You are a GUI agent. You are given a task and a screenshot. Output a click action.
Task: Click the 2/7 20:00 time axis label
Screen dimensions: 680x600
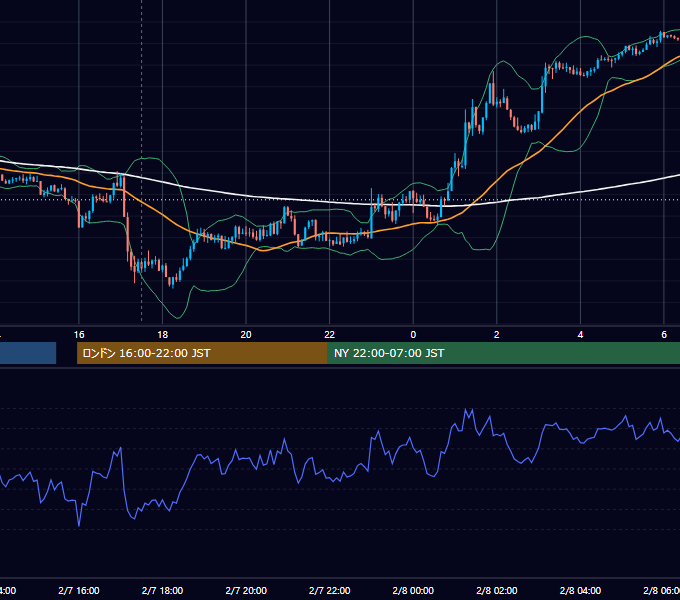click(x=246, y=590)
